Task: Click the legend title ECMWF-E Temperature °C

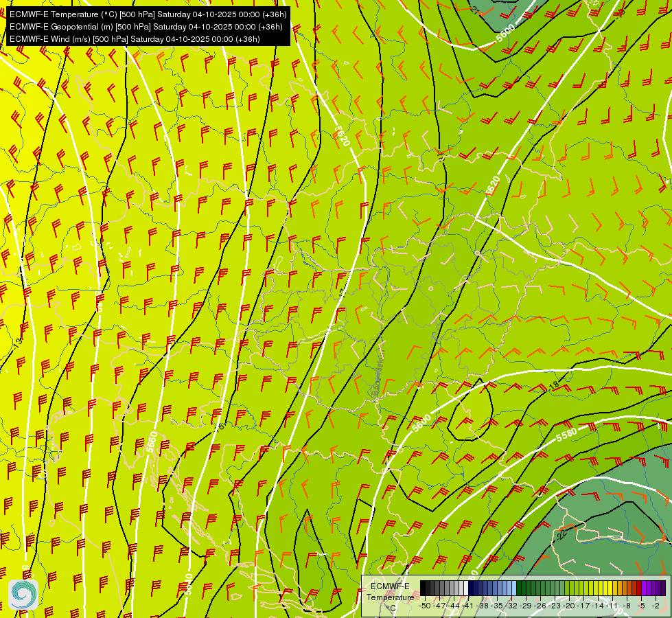Action: pos(390,597)
